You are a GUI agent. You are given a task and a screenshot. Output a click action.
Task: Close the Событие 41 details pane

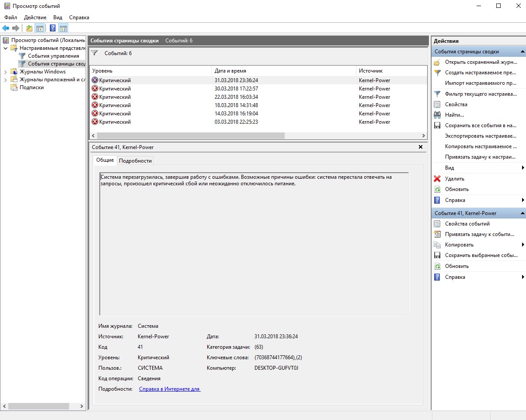(421, 147)
